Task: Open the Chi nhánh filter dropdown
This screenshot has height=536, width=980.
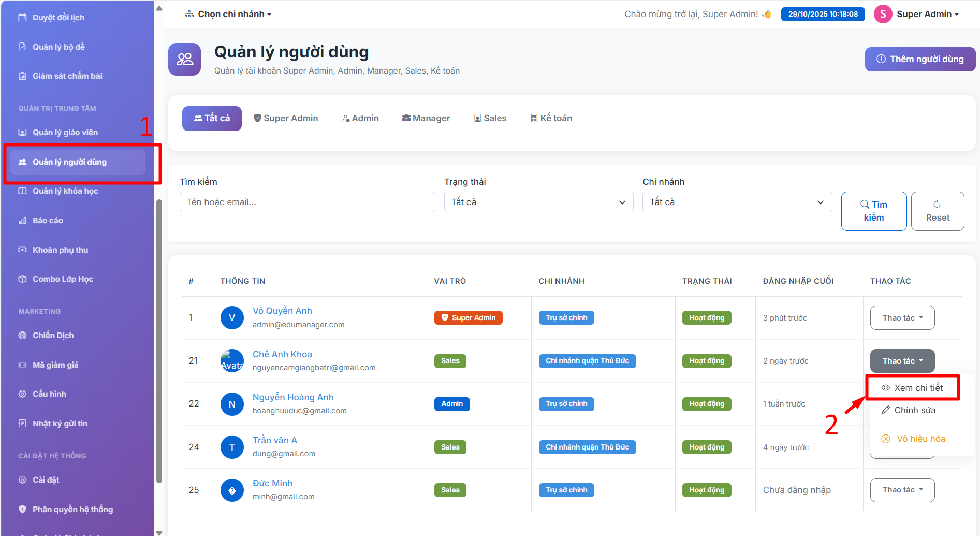Action: [737, 202]
